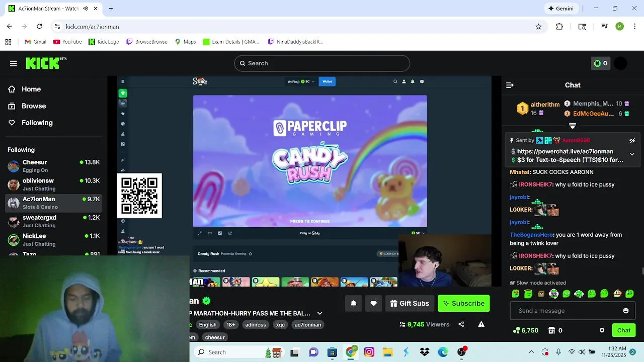Open oblivionsw's followed channel
The image size is (644, 362).
point(53,185)
